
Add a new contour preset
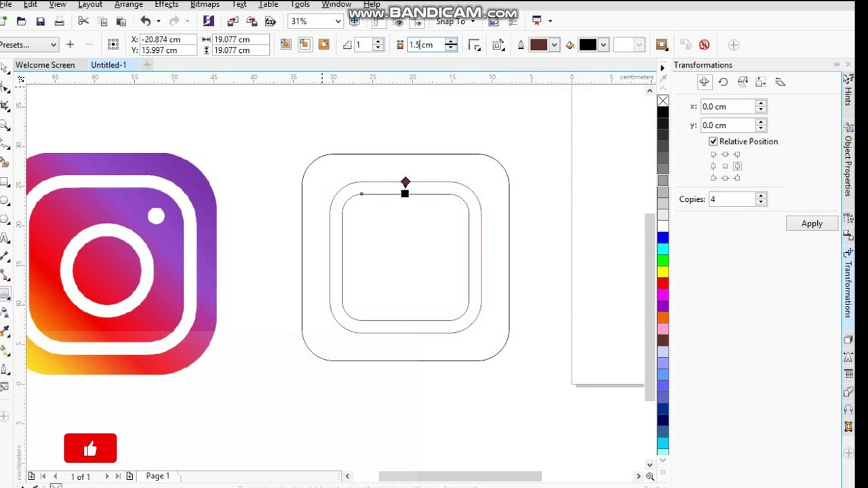tap(70, 45)
